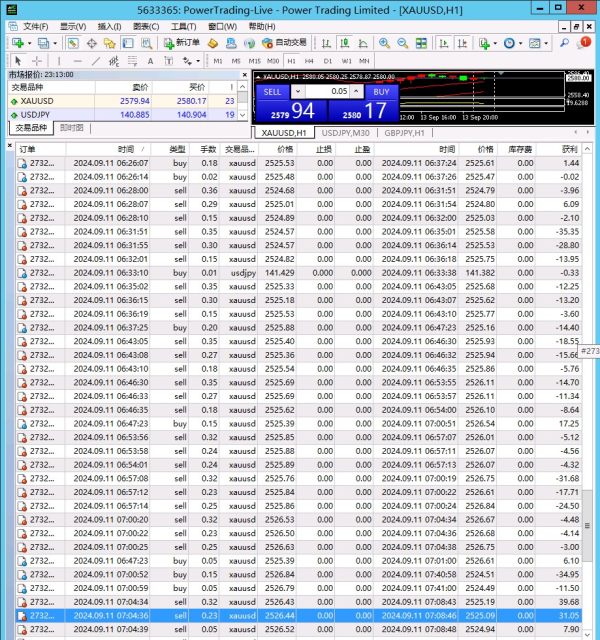This screenshot has width=600, height=640.
Task: Toggle the Terminal panel icon
Action: pyautogui.click(x=128, y=43)
